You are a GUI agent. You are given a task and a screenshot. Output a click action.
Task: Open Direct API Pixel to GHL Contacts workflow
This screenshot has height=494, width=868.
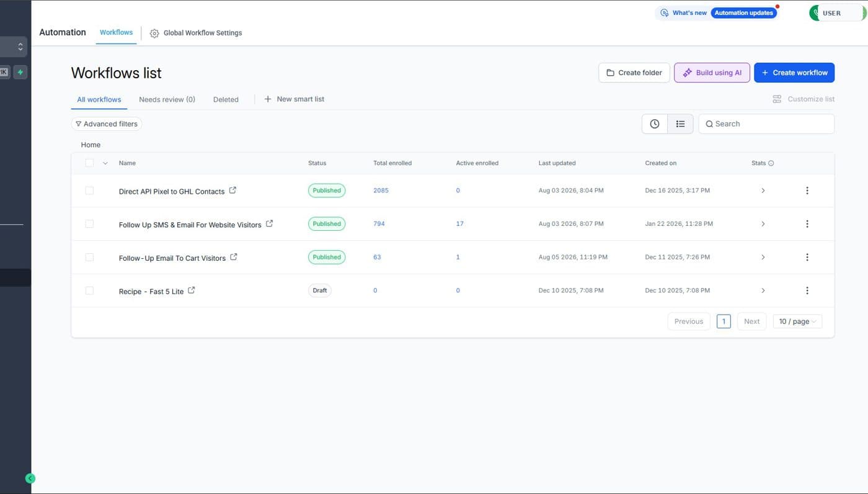[172, 191]
